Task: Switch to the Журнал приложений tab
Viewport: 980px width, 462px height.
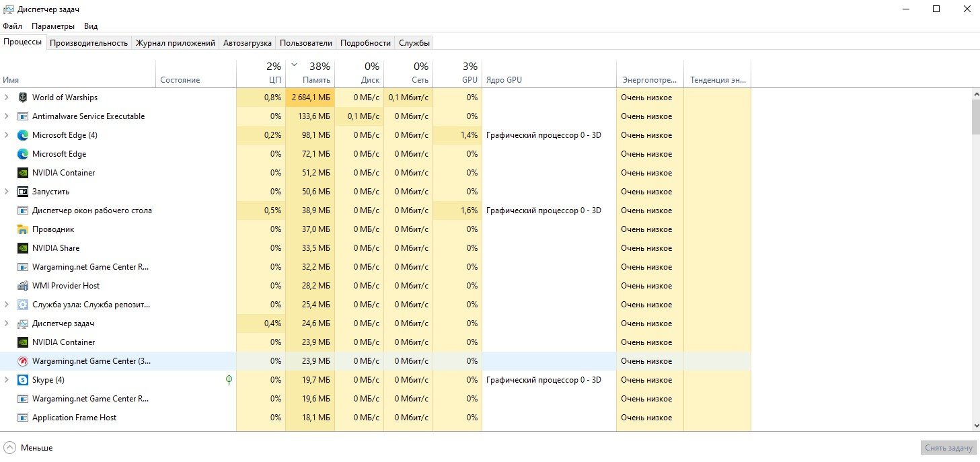Action: pyautogui.click(x=176, y=42)
